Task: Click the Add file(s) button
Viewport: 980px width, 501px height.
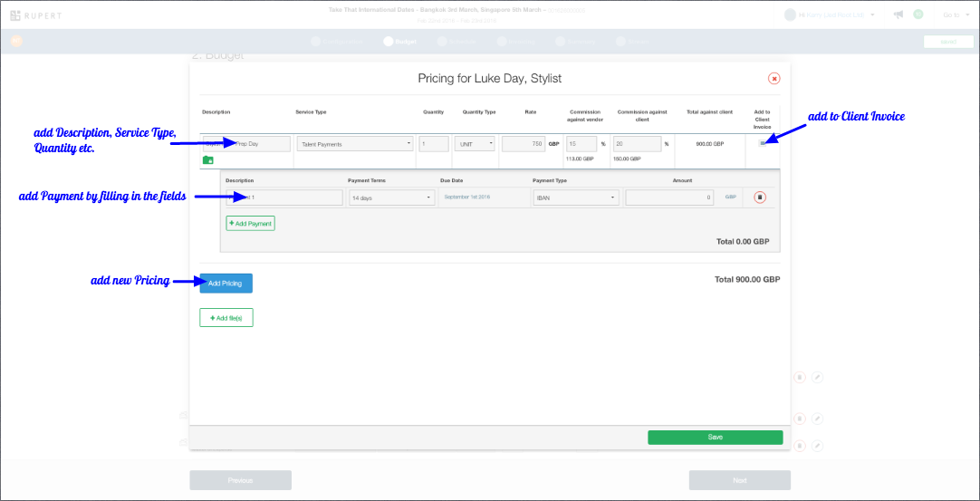Action: (x=226, y=318)
